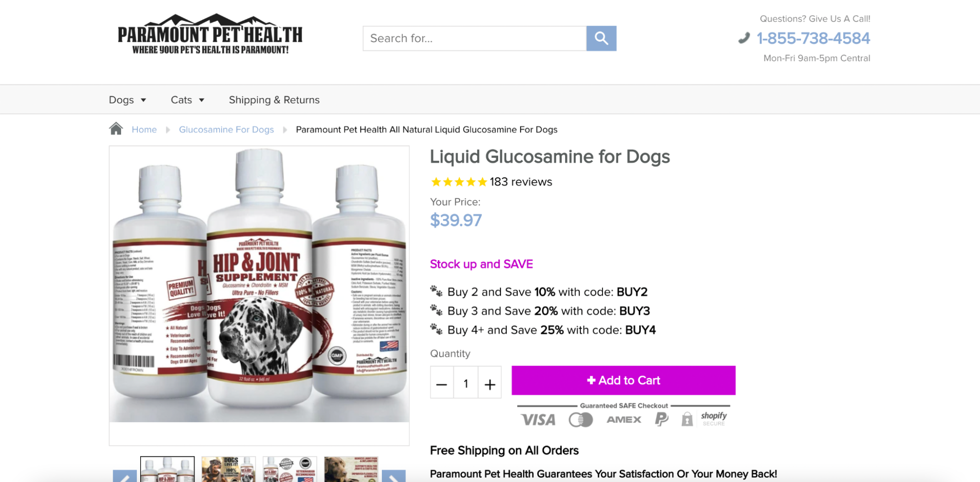Image resolution: width=980 pixels, height=482 pixels.
Task: Click the phone handset icon
Action: [x=744, y=38]
